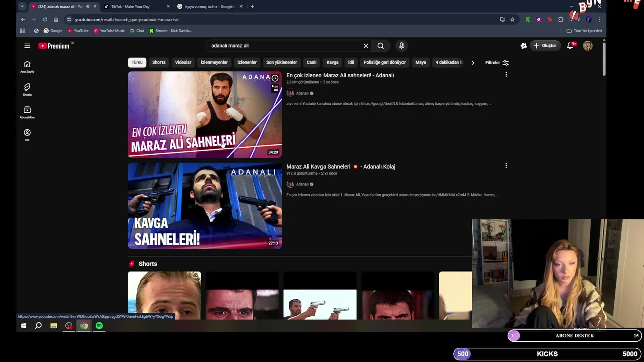Select the Shorts filter chip

pos(158,62)
